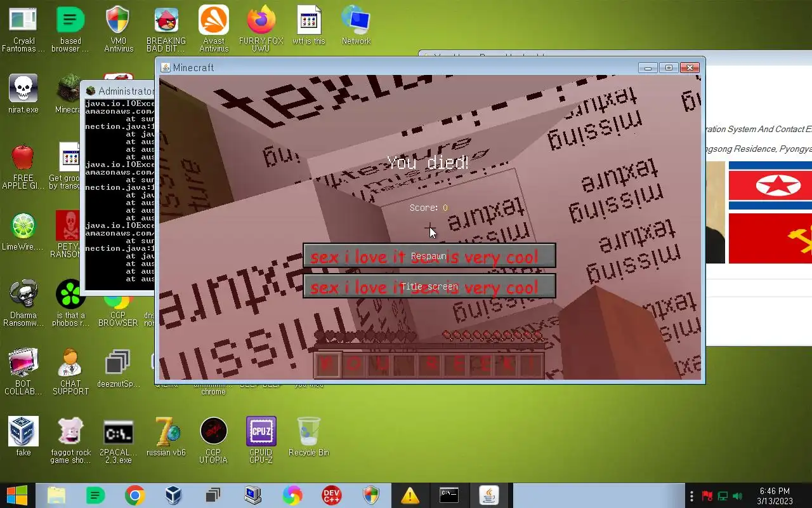Viewport: 812px width, 508px height.
Task: Open the Avast Antivirus desktop icon
Action: coord(214,29)
